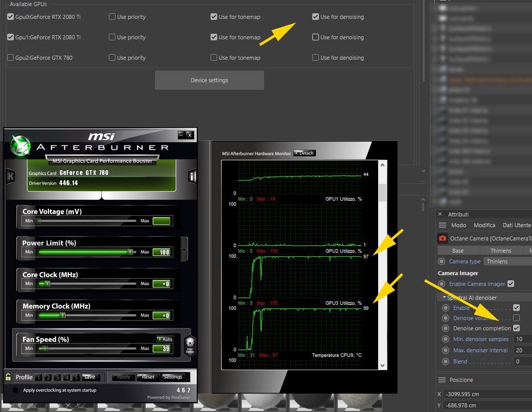
Task: Enable Gpu2:GeForce GTX 780 checkbox
Action: pyautogui.click(x=11, y=57)
